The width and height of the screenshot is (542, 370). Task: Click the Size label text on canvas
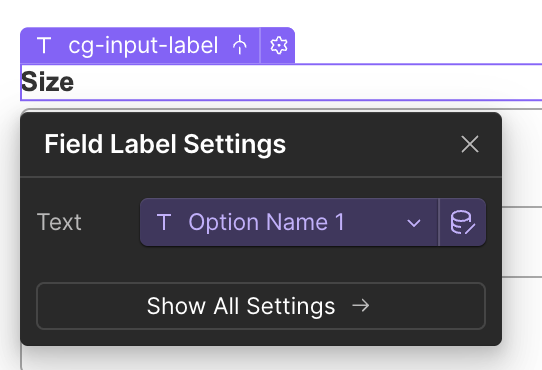[x=47, y=82]
